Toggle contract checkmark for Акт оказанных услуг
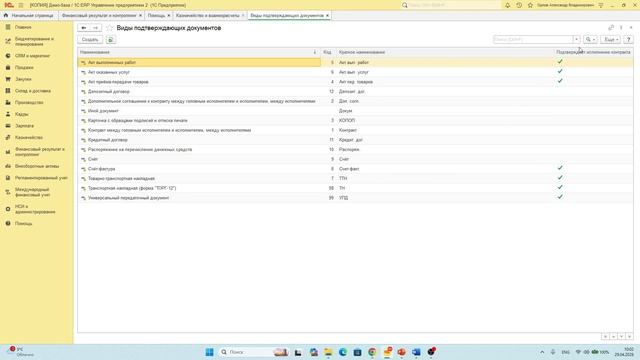Image resolution: width=640 pixels, height=360 pixels. click(560, 71)
